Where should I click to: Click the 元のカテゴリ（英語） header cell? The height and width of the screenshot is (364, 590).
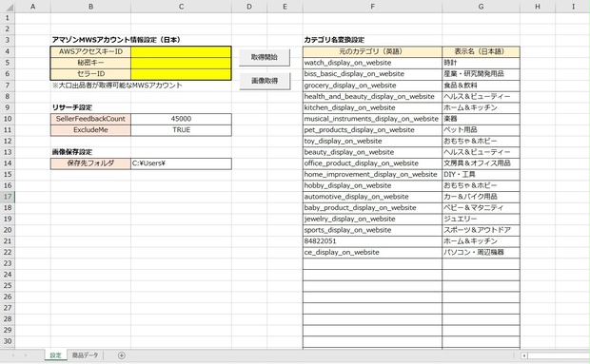tap(372, 52)
